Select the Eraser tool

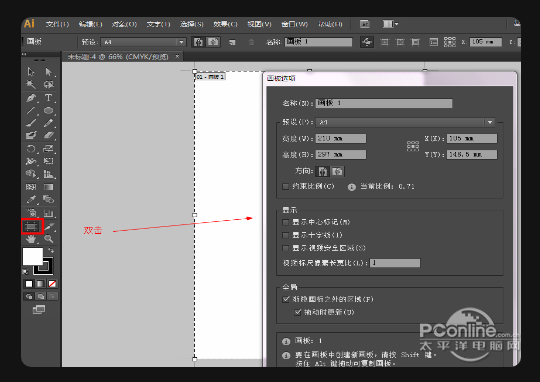coord(48,135)
